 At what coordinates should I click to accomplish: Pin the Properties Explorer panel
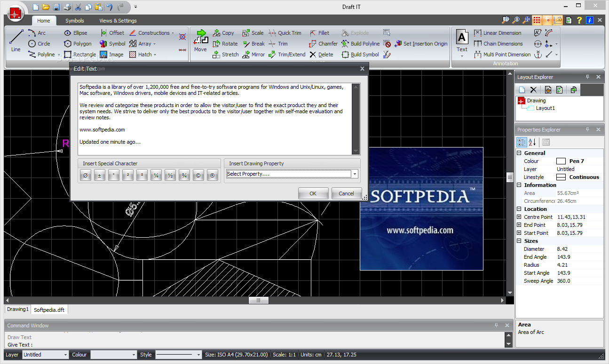(x=587, y=130)
